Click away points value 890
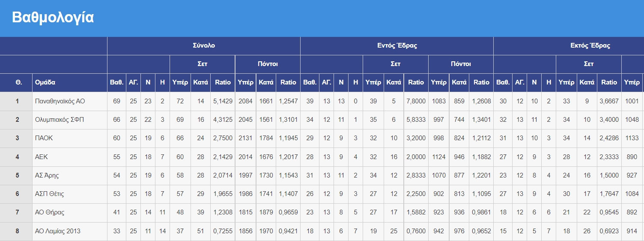The height and width of the screenshot is (241, 644). (x=632, y=157)
